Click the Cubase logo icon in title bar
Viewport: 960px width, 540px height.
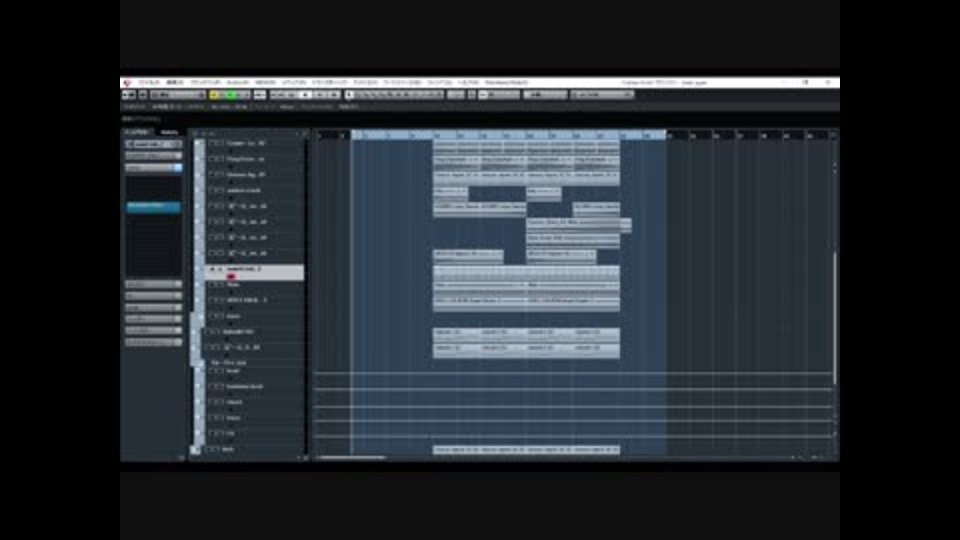pos(127,82)
